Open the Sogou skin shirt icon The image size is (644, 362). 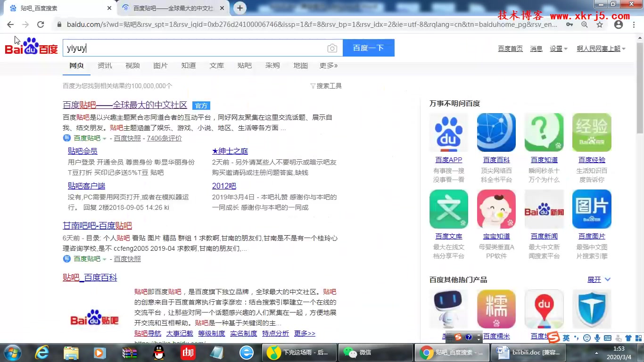click(x=628, y=338)
